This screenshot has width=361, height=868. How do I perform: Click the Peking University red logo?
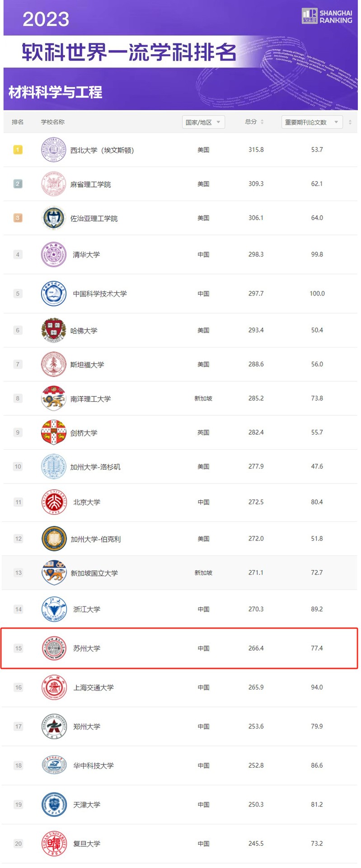point(54,502)
